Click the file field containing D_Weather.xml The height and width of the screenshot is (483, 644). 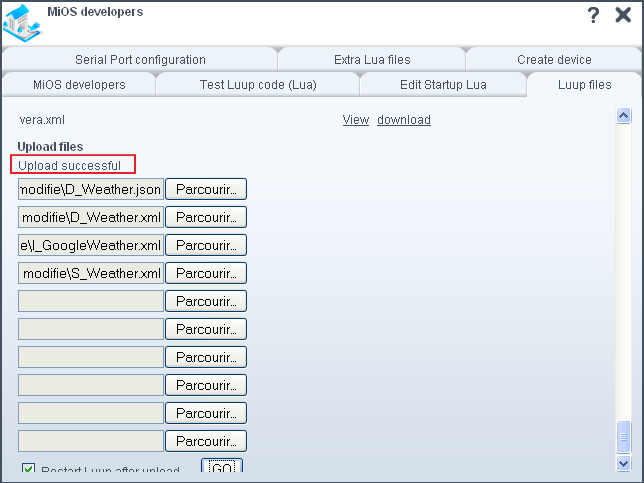click(x=91, y=217)
